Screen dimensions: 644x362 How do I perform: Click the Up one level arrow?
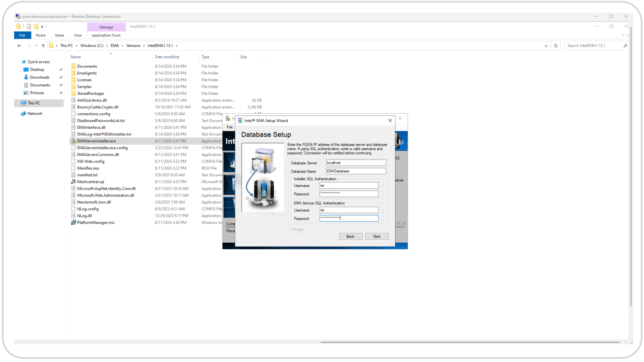(43, 46)
